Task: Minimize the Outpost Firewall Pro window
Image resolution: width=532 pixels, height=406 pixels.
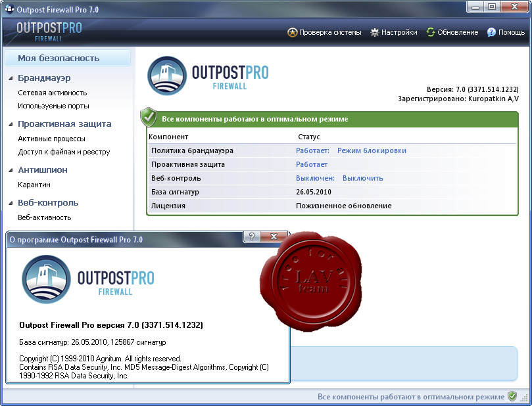Action: click(475, 7)
